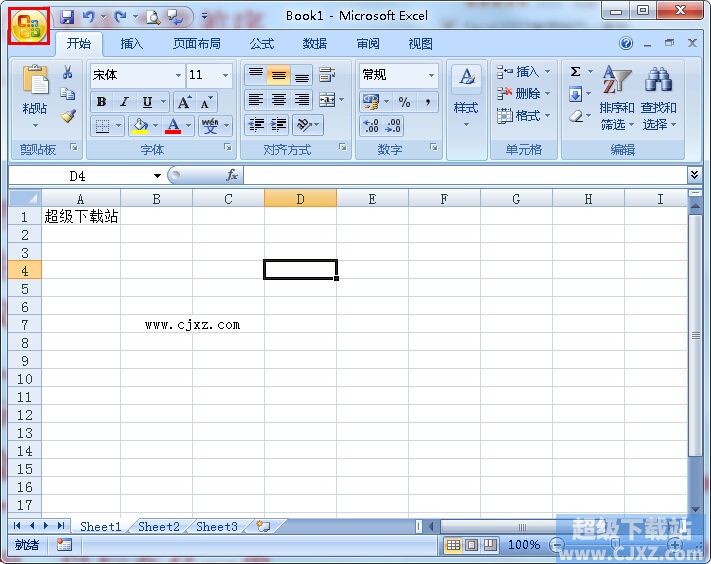Click the 100% zoom level button
Viewport: 711px width, 564px height.
(x=523, y=545)
